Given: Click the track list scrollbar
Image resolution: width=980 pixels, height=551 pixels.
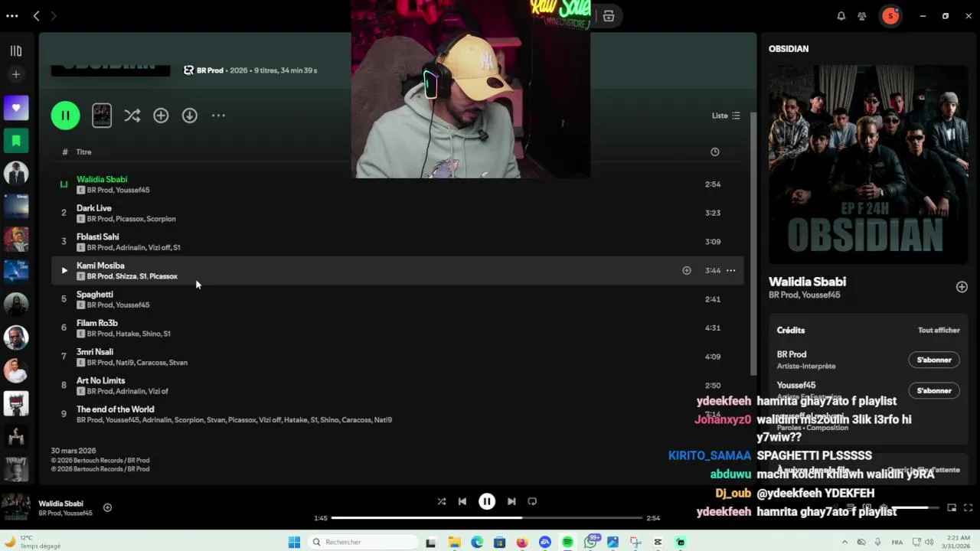Looking at the screenshot, I should click(752, 245).
